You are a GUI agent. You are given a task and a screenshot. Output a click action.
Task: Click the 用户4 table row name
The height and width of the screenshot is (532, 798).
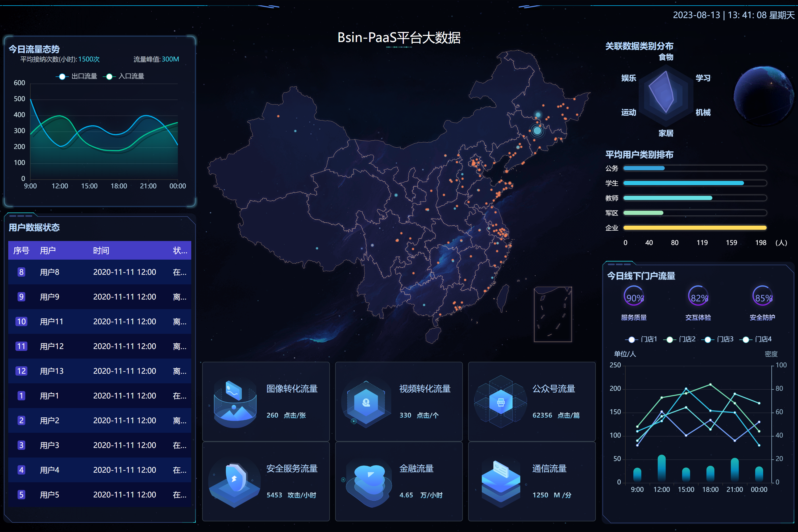[x=49, y=470]
